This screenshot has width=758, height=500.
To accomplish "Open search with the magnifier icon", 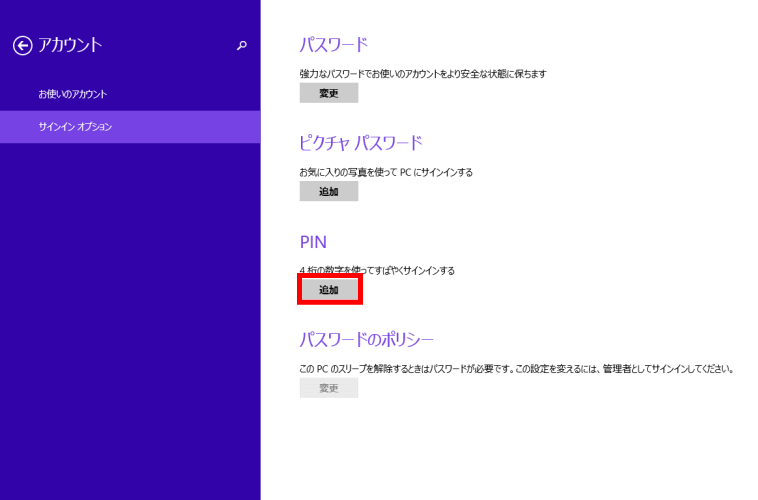I will click(x=241, y=45).
